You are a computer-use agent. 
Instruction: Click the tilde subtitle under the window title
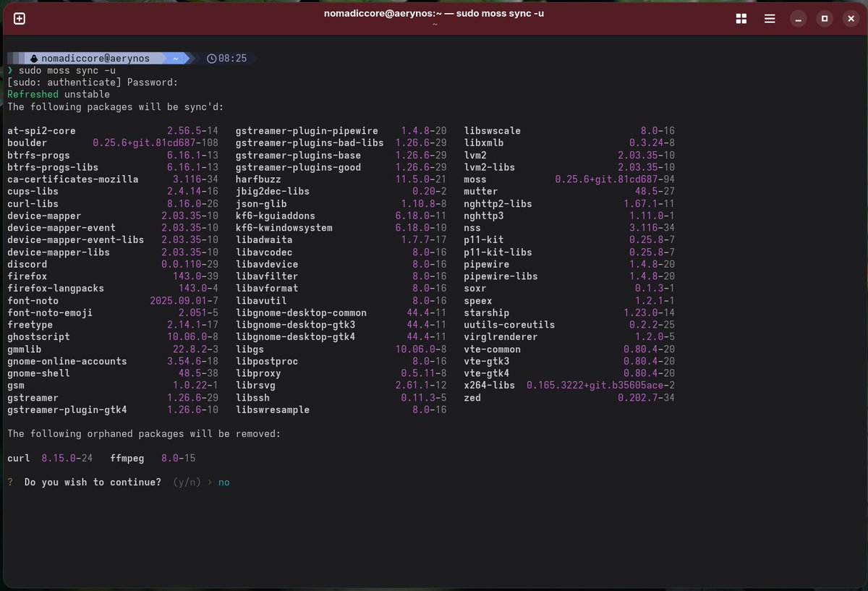coord(435,24)
